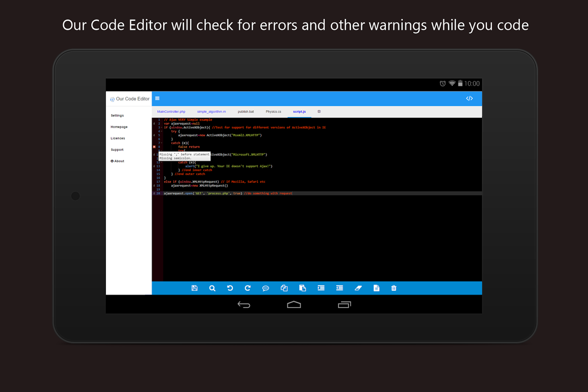Collapse the code fold on line 12

coord(162,162)
